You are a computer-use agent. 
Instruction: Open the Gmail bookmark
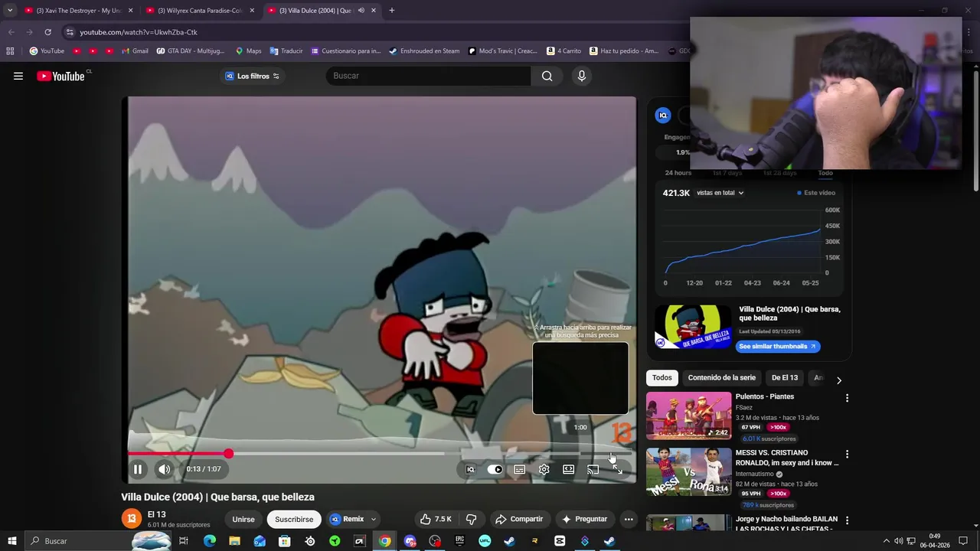coord(135,51)
